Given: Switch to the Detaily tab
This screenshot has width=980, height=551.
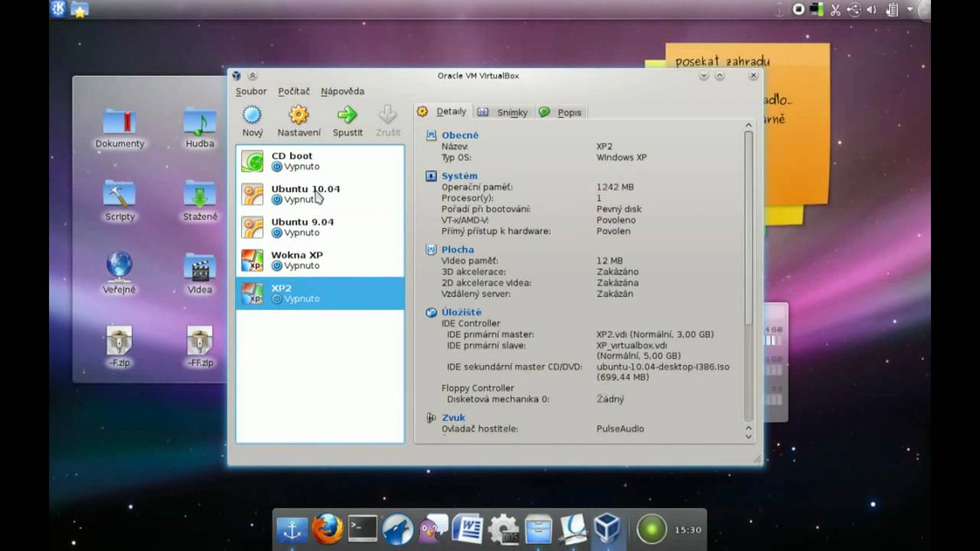Looking at the screenshot, I should coord(443,112).
